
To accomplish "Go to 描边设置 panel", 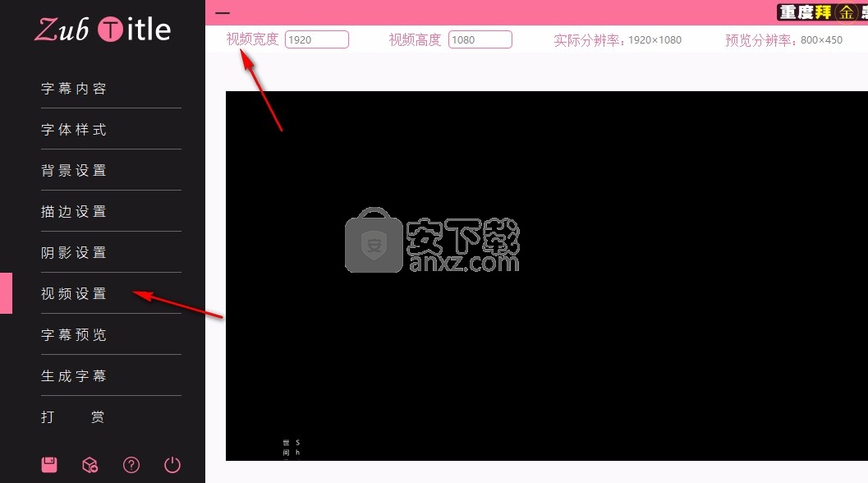I will tap(74, 212).
